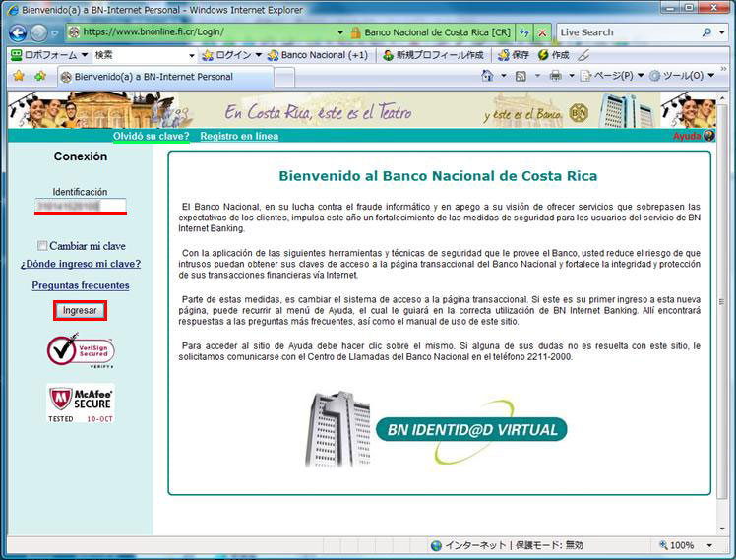Screen dimensions: 736x560
Task: Click the Home icon in command bar
Action: [x=487, y=76]
